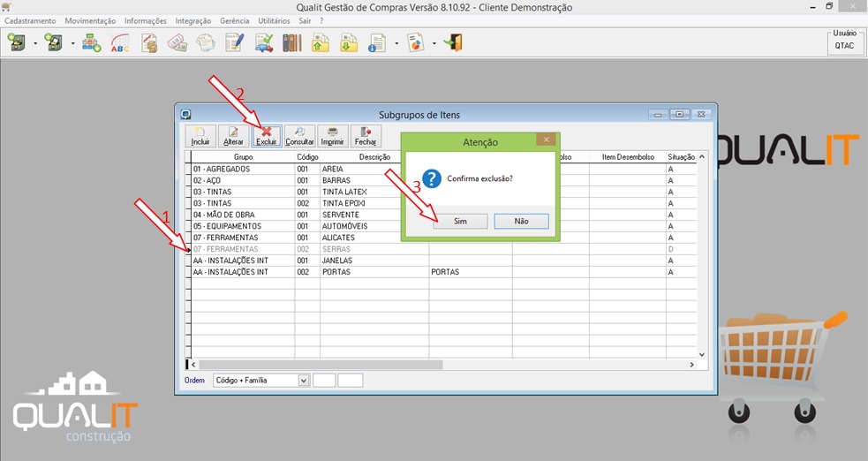This screenshot has width=868, height=461.
Task: Click the document with pen icon
Action: pos(235,42)
